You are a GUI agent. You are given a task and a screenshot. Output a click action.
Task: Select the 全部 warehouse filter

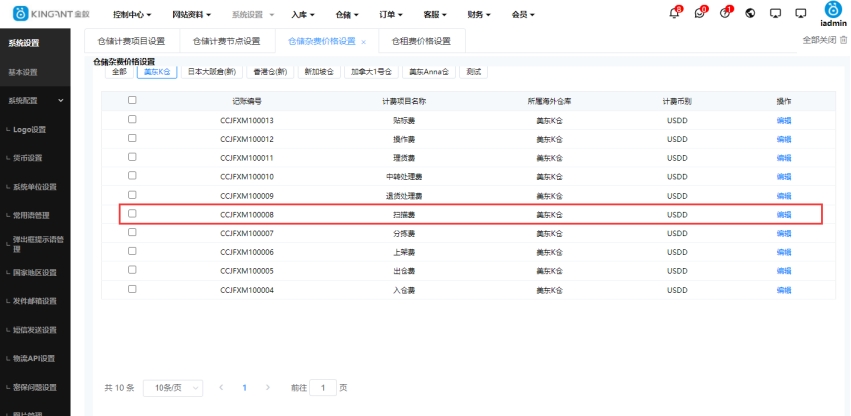[x=119, y=72]
